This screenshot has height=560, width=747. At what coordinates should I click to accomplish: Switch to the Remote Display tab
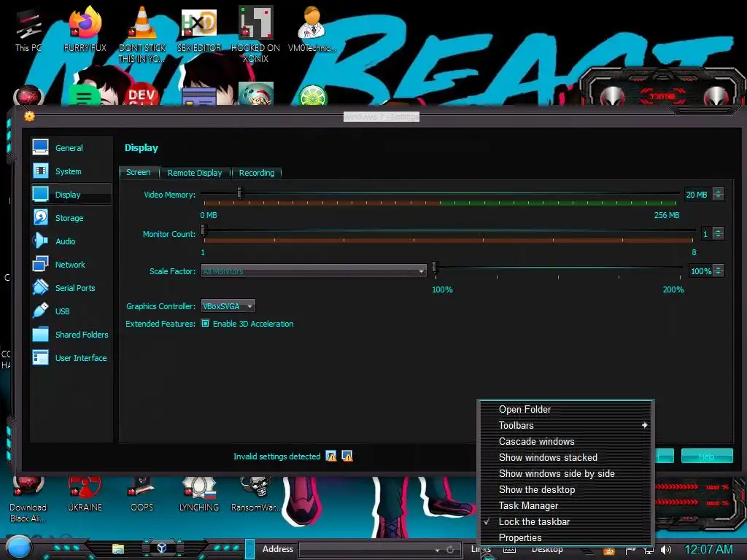point(194,172)
